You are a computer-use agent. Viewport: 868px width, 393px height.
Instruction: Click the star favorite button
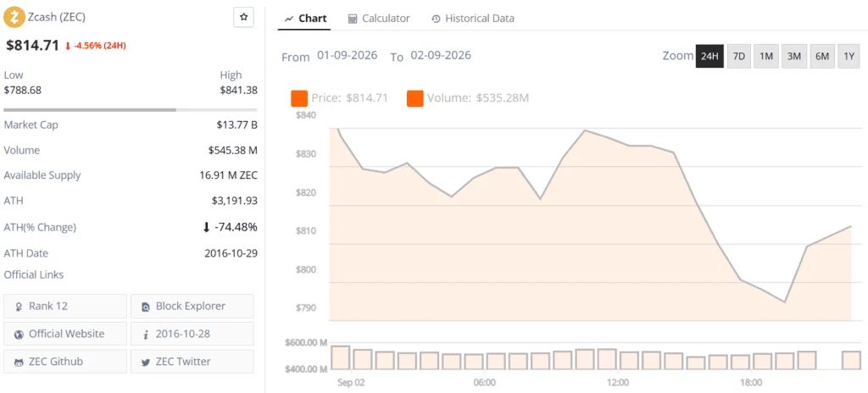click(x=243, y=17)
